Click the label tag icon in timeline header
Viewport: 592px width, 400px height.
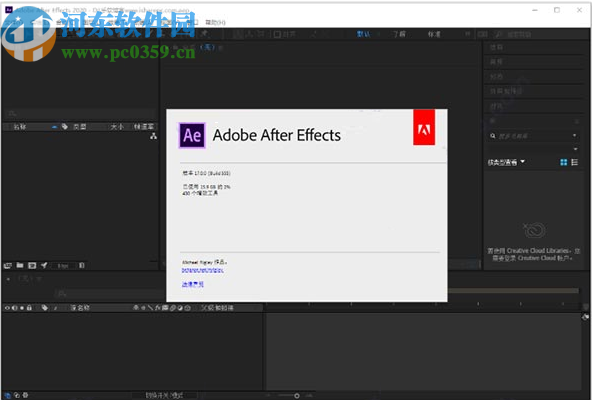pos(45,308)
